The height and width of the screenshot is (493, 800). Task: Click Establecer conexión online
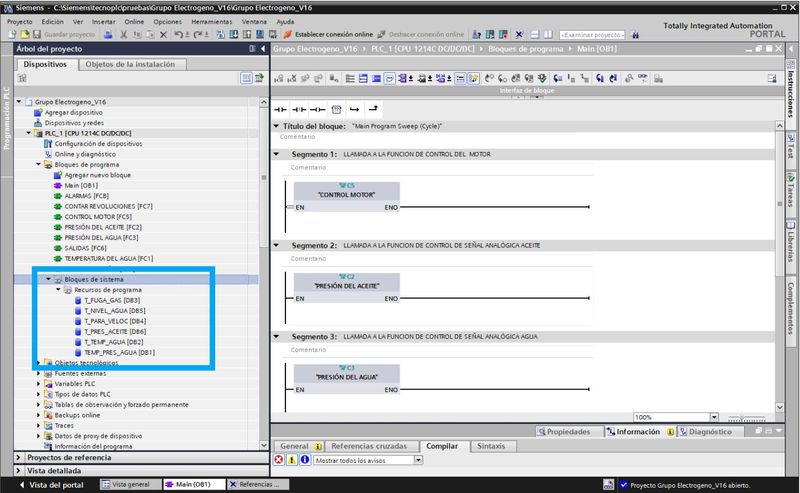tap(329, 35)
